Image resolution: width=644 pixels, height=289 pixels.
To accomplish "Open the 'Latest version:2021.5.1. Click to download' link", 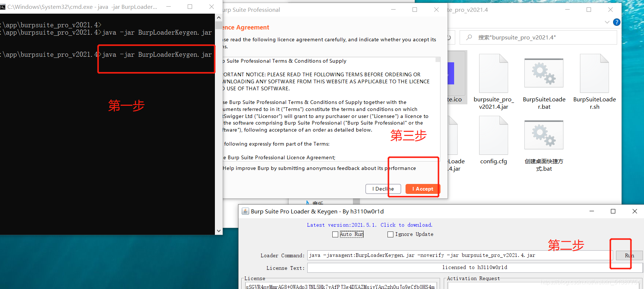I will point(370,225).
